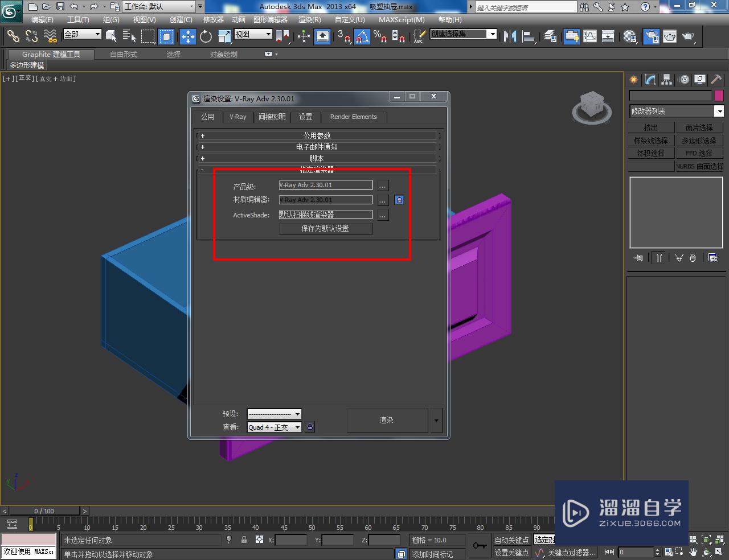This screenshot has height=560, width=729.
Task: Open Schematic View icon
Action: (x=608, y=36)
